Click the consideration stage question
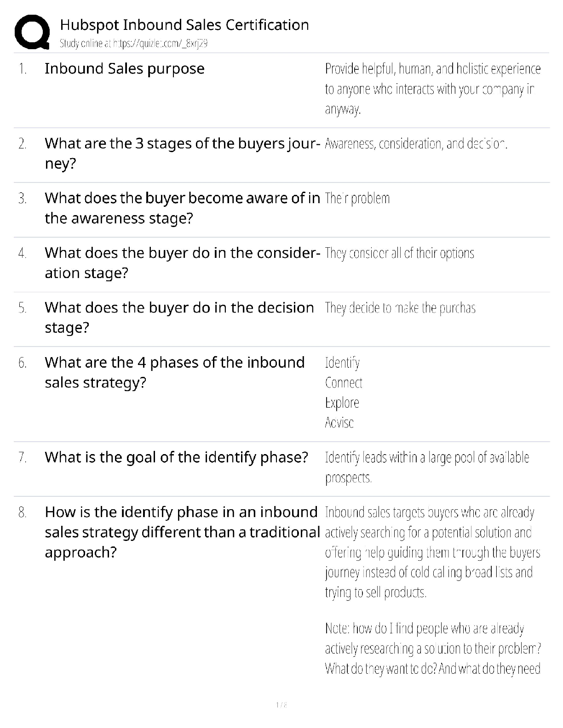 (x=182, y=262)
